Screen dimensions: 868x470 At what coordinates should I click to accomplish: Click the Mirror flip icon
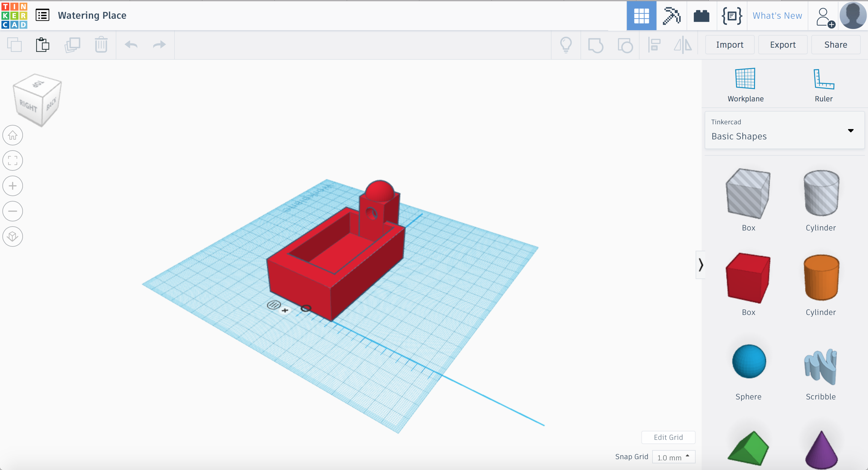[683, 45]
